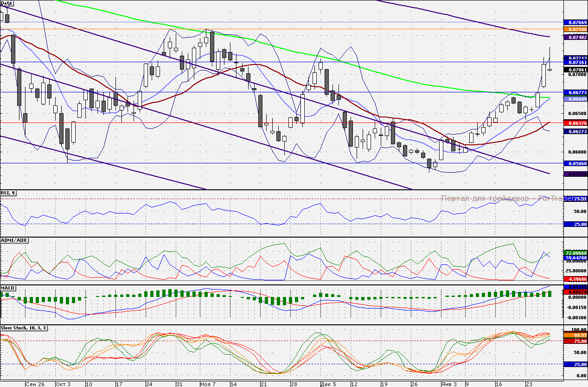Click the Дек 5 date marker

[x=328, y=384]
